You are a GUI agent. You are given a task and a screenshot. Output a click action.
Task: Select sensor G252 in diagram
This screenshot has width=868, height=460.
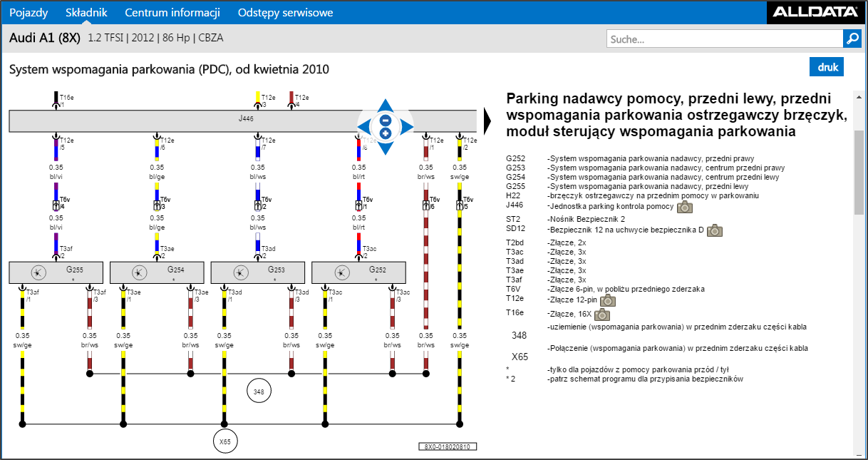pos(358,272)
